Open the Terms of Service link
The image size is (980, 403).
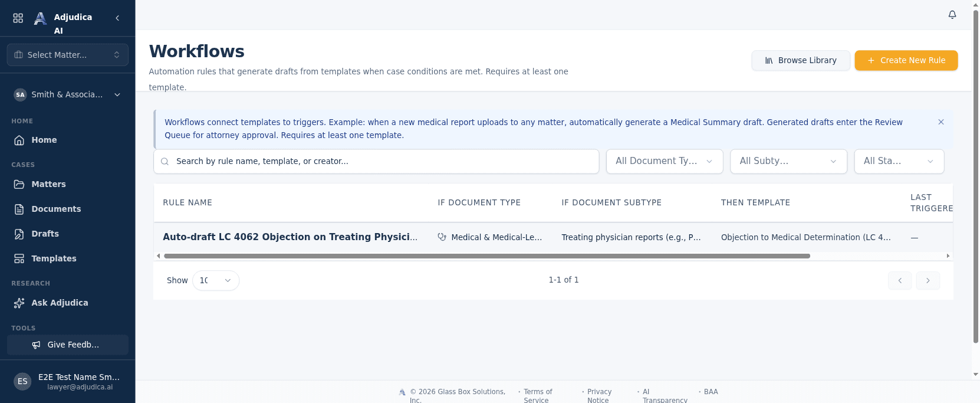coord(538,396)
